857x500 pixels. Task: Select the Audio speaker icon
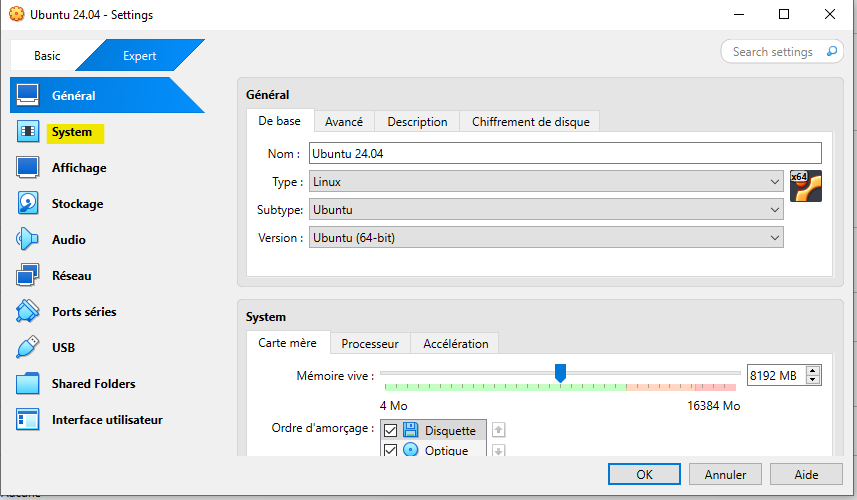[28, 240]
